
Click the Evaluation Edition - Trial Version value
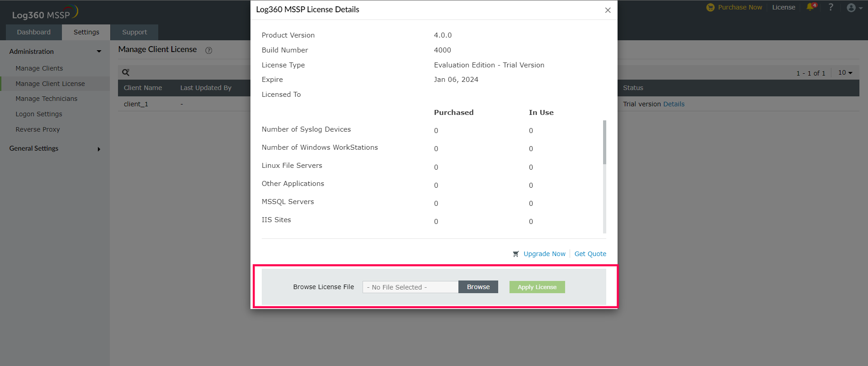pyautogui.click(x=489, y=65)
